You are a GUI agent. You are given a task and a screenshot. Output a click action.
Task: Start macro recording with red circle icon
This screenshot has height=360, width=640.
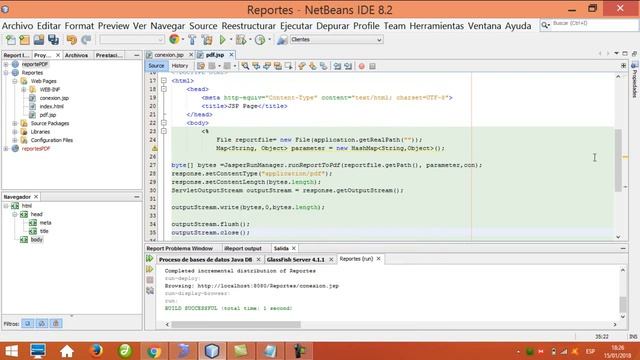pyautogui.click(x=362, y=66)
